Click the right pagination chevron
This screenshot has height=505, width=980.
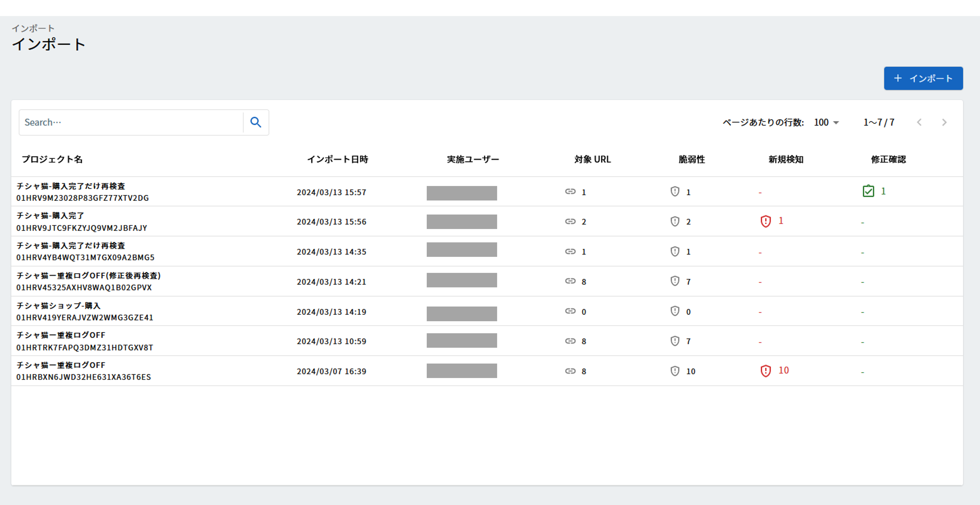944,122
